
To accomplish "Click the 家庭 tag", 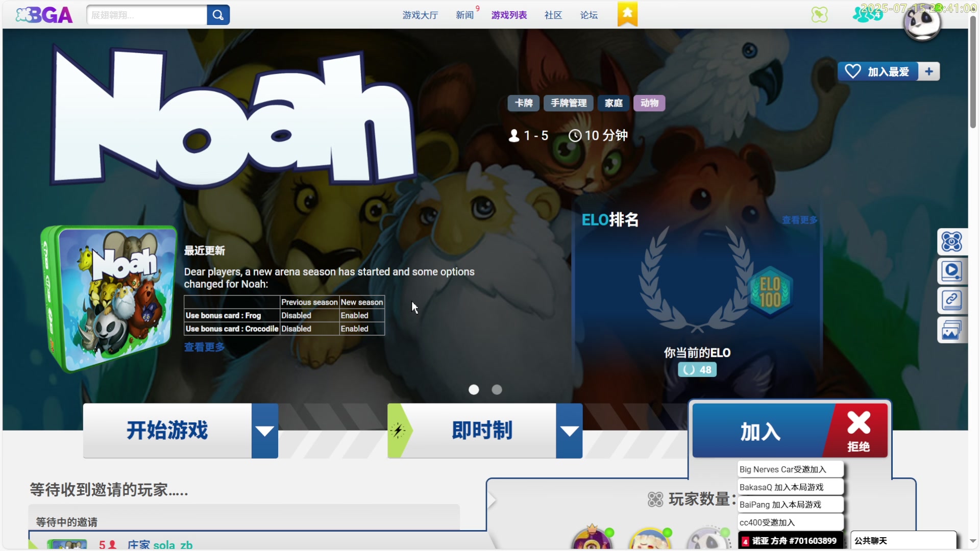I will point(614,103).
